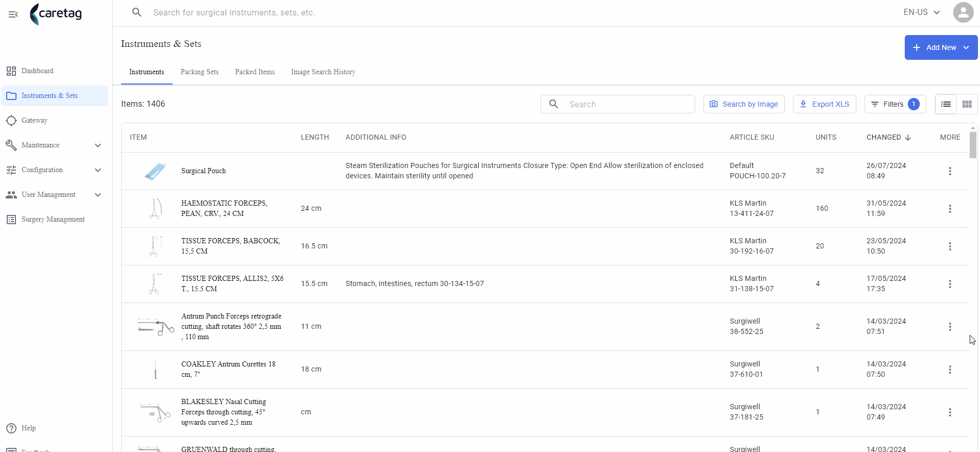Open the COAKLEY Antrum Curettes item name
This screenshot has height=452, width=980.
(x=228, y=370)
